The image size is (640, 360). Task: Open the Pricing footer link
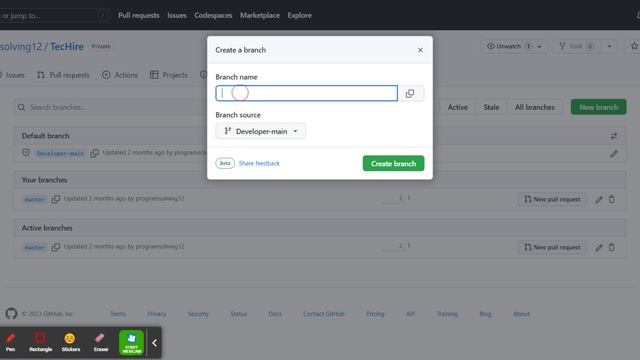click(375, 314)
